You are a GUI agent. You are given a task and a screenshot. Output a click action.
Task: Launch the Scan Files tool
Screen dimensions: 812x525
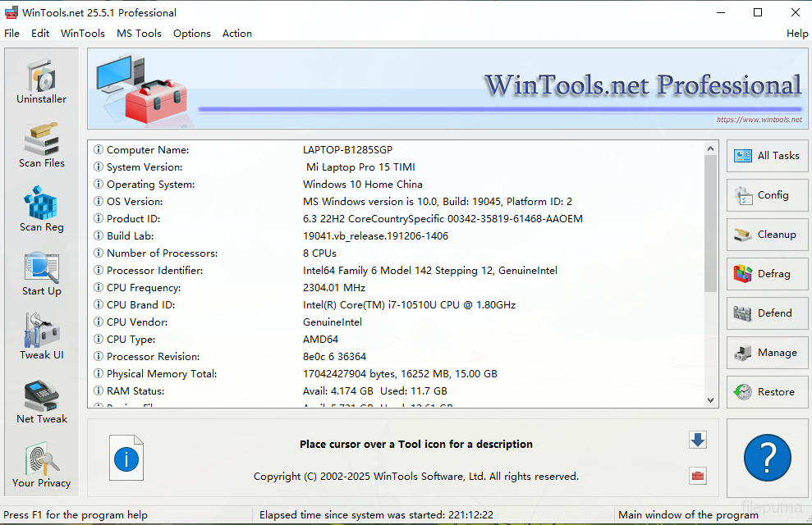click(x=41, y=146)
